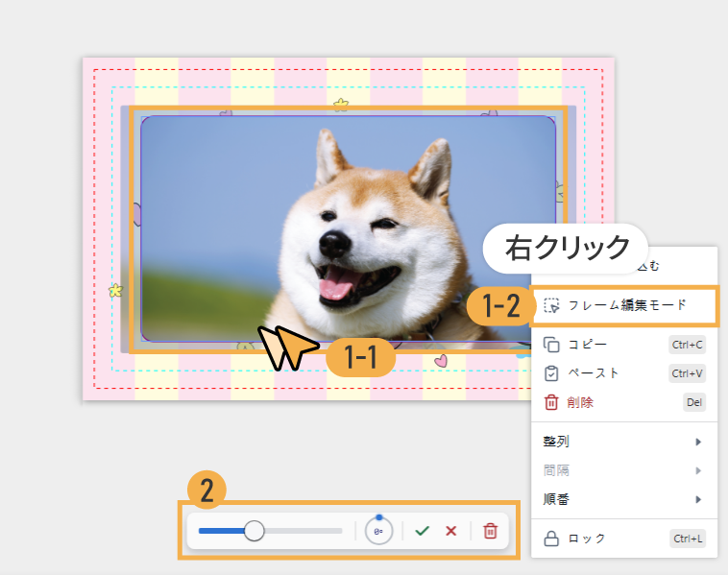Expand the 順番 submenu arrow

point(698,499)
